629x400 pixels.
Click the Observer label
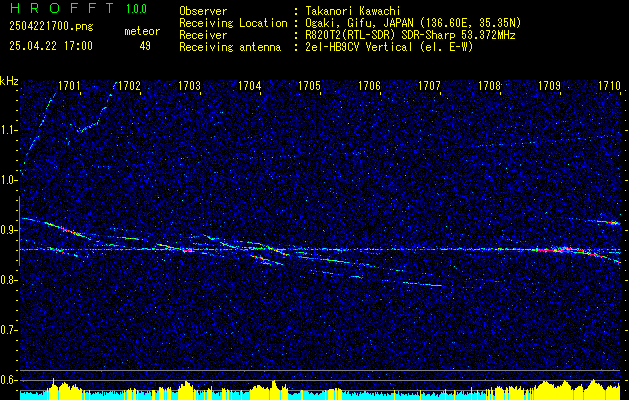tap(203, 12)
